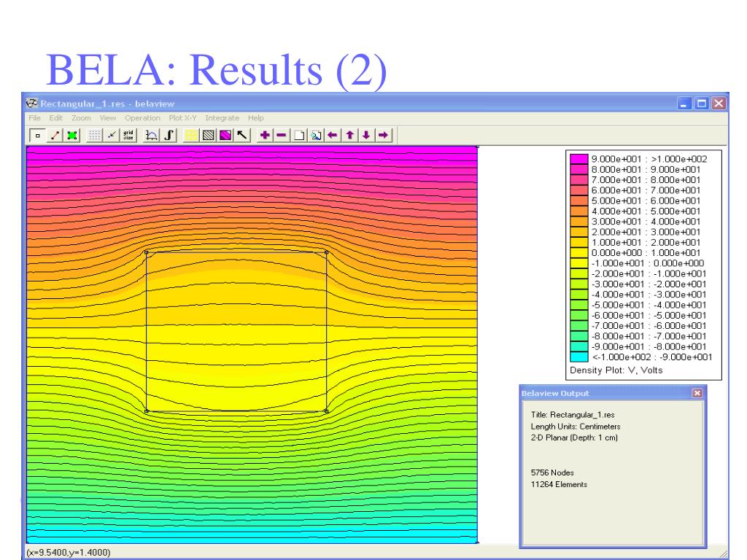Click the Belaview Output title bar

(612, 393)
